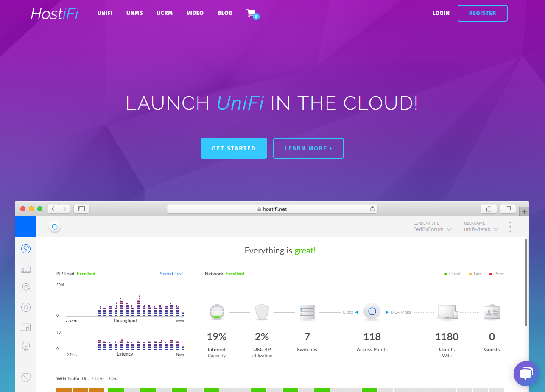Click the show tabs overview icon

click(508, 209)
